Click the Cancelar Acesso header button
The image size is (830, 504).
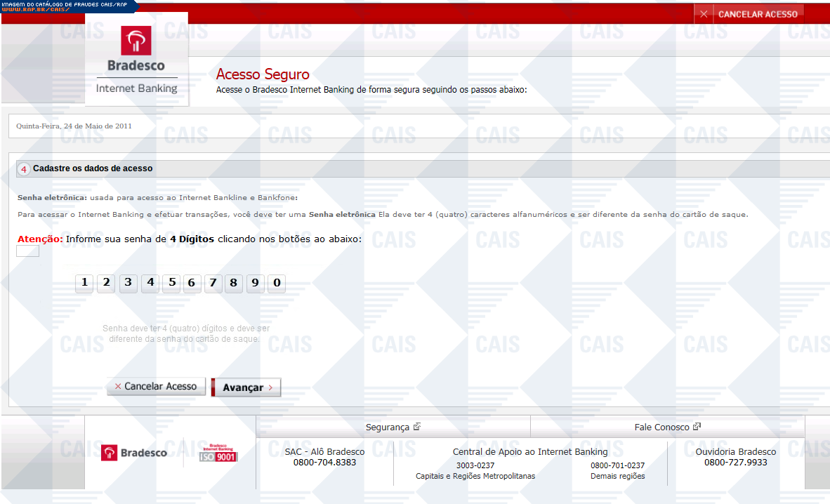[757, 14]
